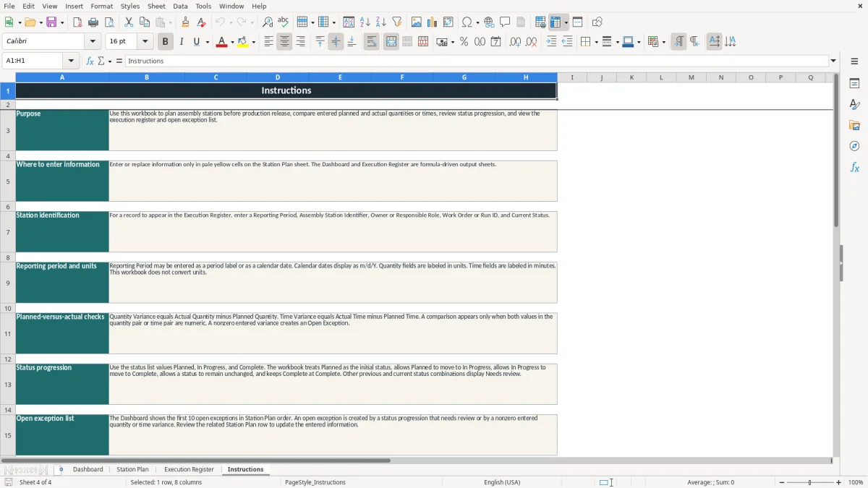Image resolution: width=868 pixels, height=488 pixels.
Task: Open Conditional formatting dropdown arrow
Action: click(663, 42)
